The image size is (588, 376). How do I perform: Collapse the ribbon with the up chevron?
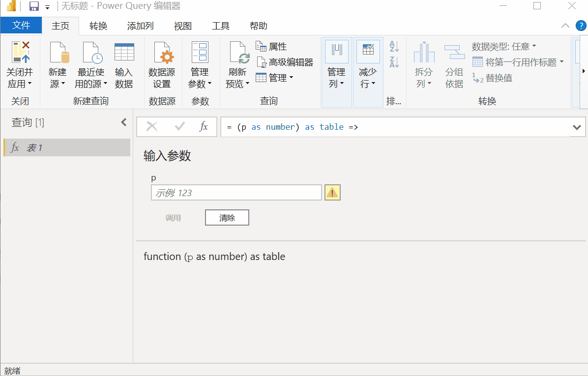[565, 26]
